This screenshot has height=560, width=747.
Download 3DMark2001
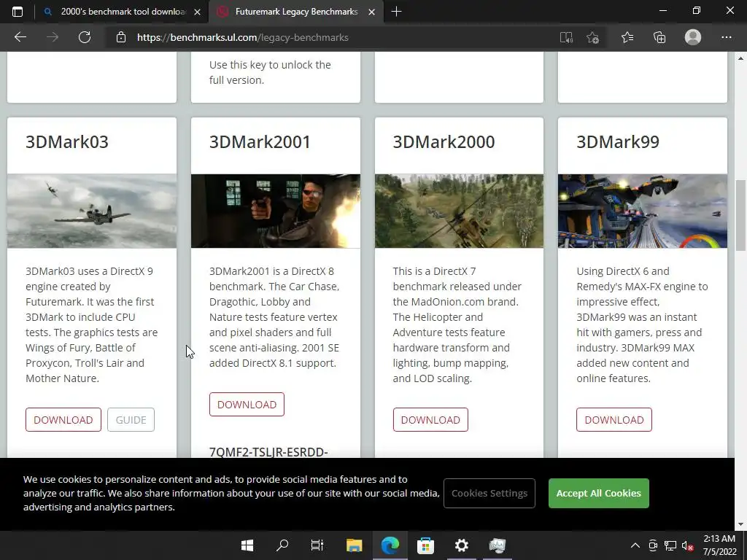pyautogui.click(x=247, y=404)
